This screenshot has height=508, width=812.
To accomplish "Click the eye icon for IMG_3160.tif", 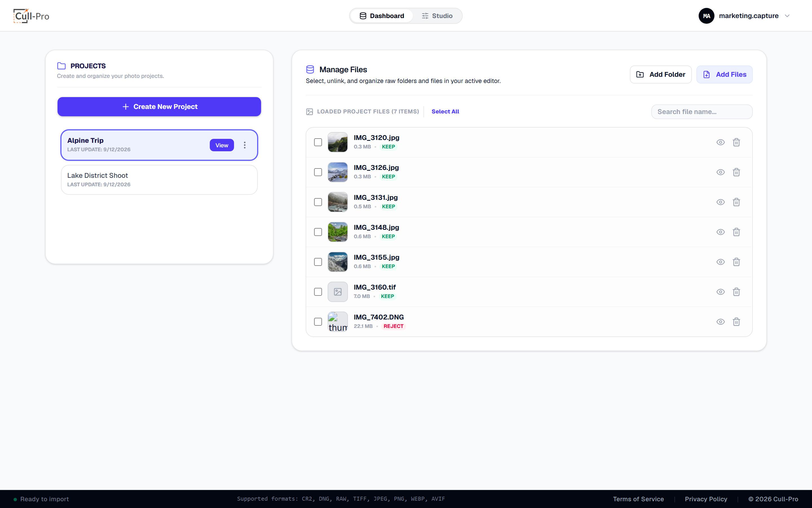I will pyautogui.click(x=720, y=292).
